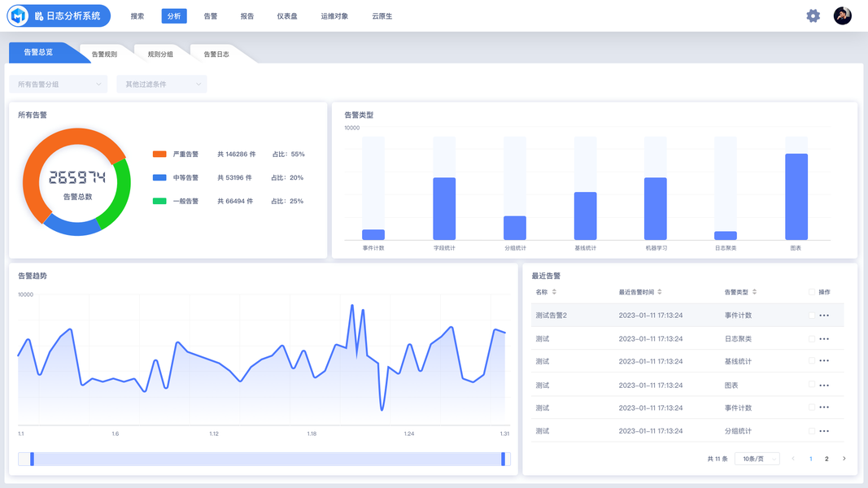Open 搜索 menu in top navigation
The width and height of the screenshot is (868, 488).
click(137, 16)
